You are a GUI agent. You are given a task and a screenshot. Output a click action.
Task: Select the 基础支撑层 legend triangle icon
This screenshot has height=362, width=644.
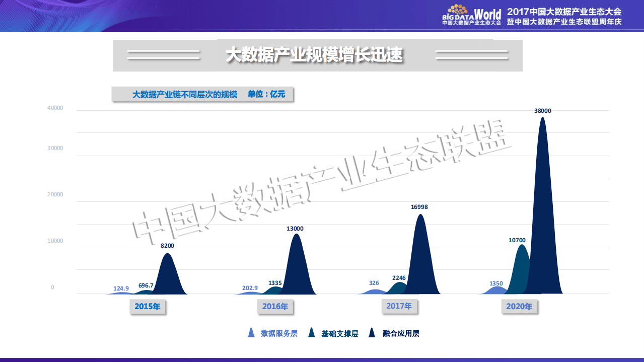tap(312, 332)
